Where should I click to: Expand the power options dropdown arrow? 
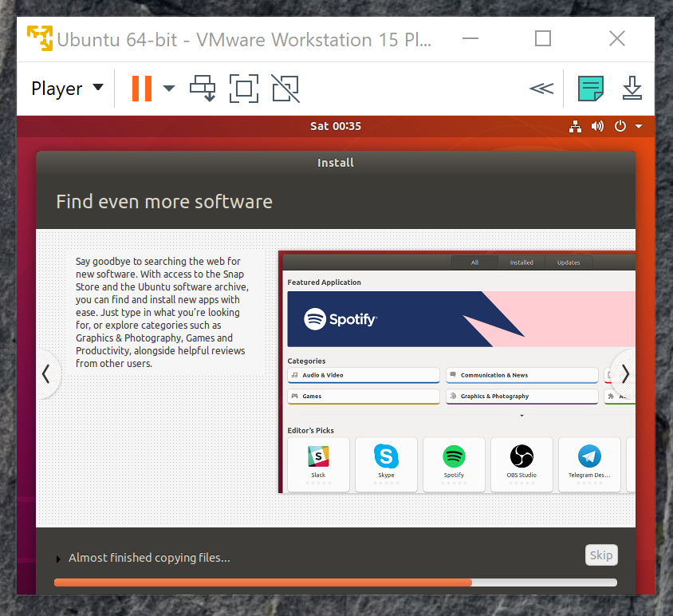coord(169,89)
